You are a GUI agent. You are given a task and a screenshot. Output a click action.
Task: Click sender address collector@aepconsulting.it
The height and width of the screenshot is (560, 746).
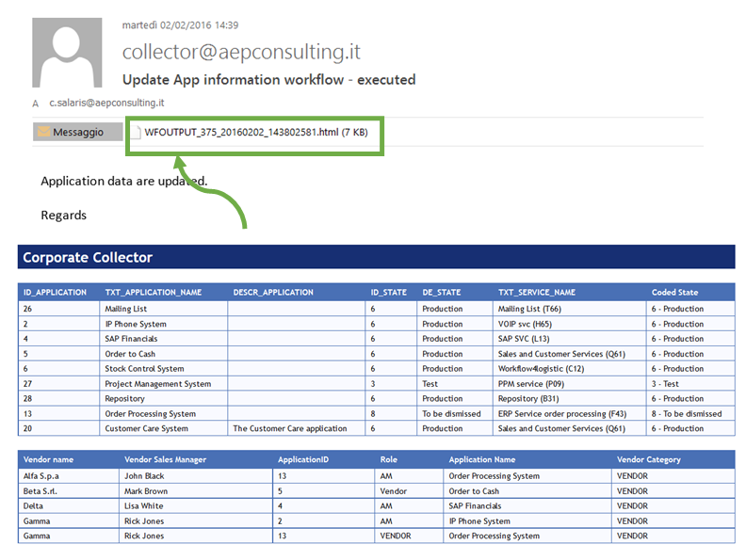coord(241,52)
